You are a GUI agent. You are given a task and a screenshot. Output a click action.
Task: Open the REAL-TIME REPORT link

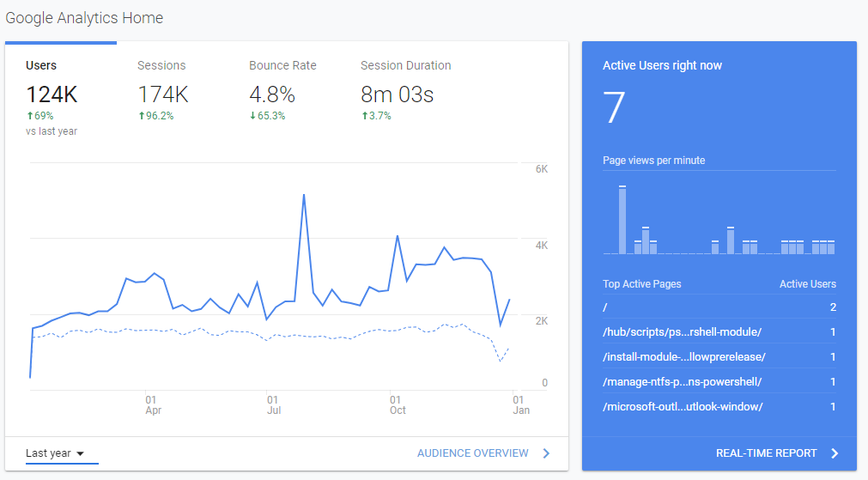(x=766, y=453)
